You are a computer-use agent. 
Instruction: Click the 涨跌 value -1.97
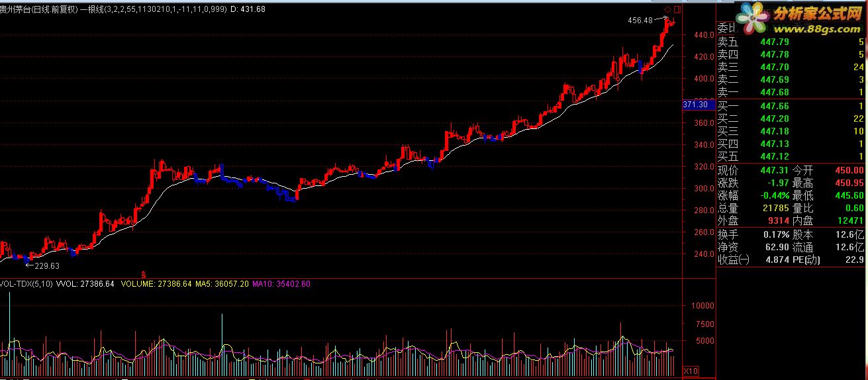(x=777, y=183)
